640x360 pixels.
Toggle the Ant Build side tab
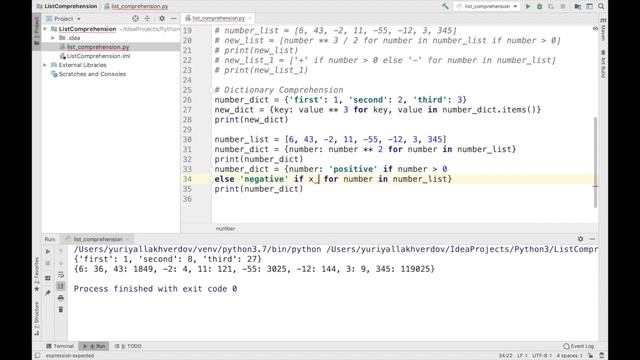click(x=603, y=64)
